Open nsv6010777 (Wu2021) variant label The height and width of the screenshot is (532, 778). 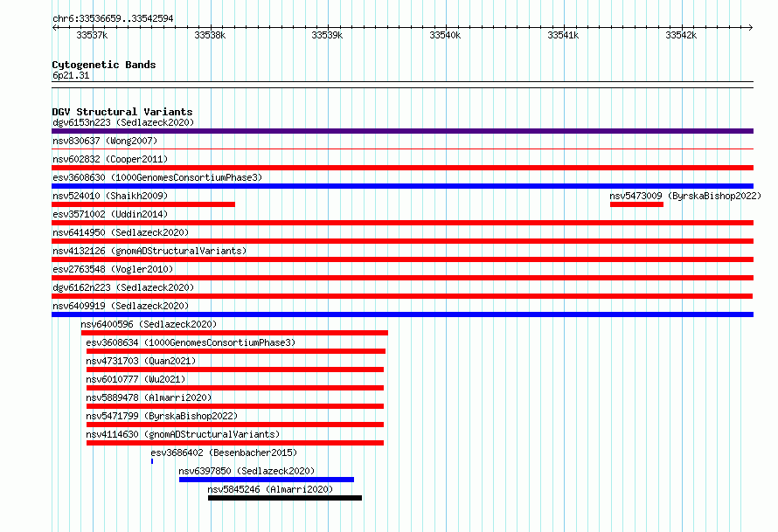135,379
